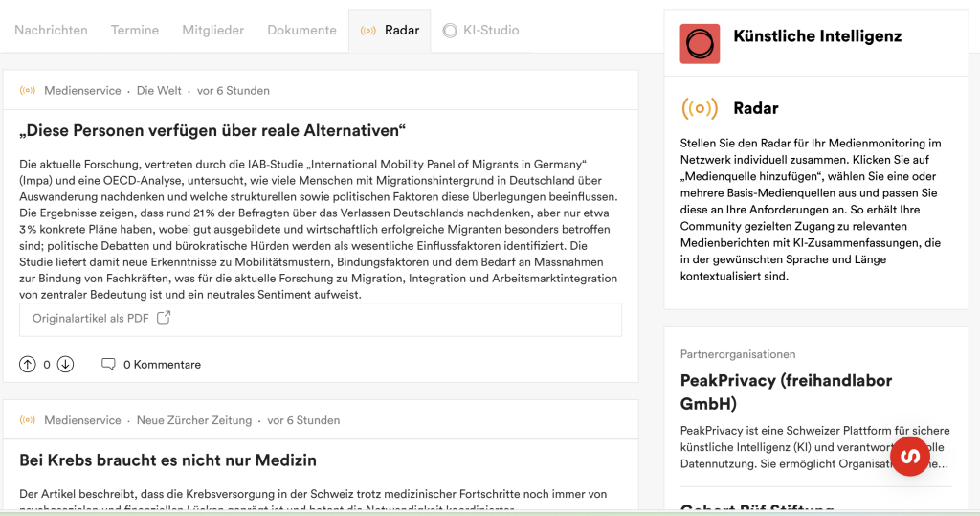Open the KI-Studio tab
The image size is (980, 516).
pyautogui.click(x=480, y=30)
